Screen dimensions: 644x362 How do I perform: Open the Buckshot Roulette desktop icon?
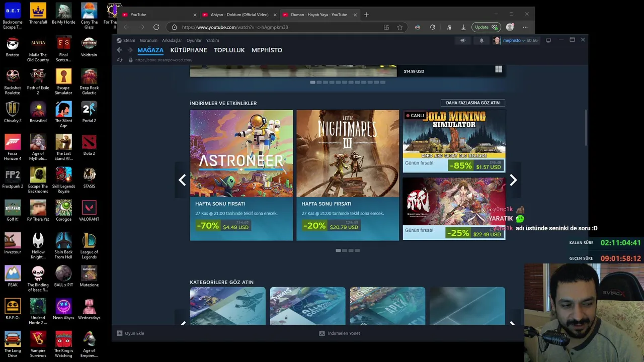(13, 81)
